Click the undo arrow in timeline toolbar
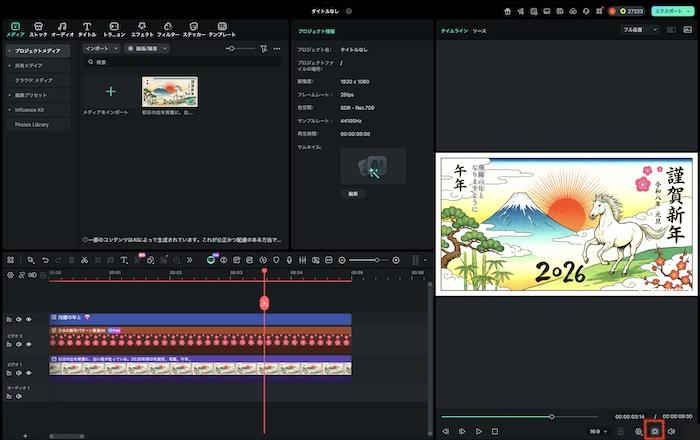 click(x=45, y=260)
